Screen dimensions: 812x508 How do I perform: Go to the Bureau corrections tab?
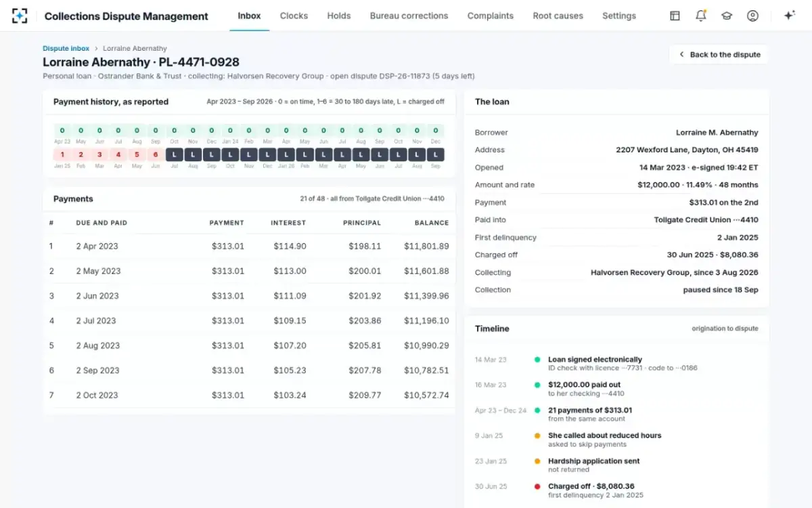tap(409, 16)
